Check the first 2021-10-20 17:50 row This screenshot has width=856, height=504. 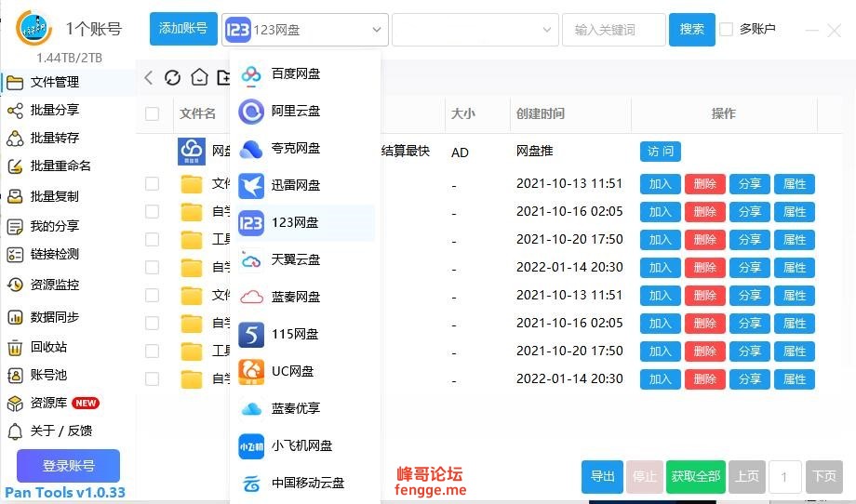[x=153, y=240]
